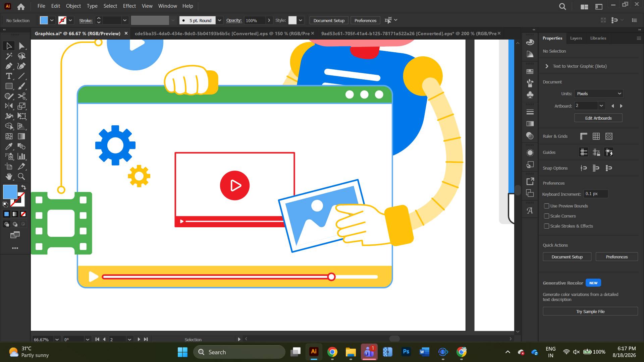Open the 5 pt. Round brush dropdown
This screenshot has width=644, height=362.
(x=219, y=20)
